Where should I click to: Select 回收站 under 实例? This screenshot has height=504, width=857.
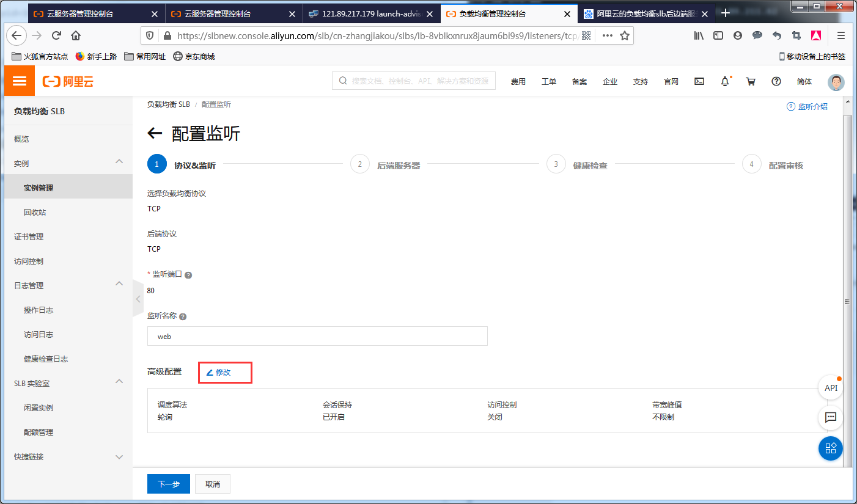point(34,212)
